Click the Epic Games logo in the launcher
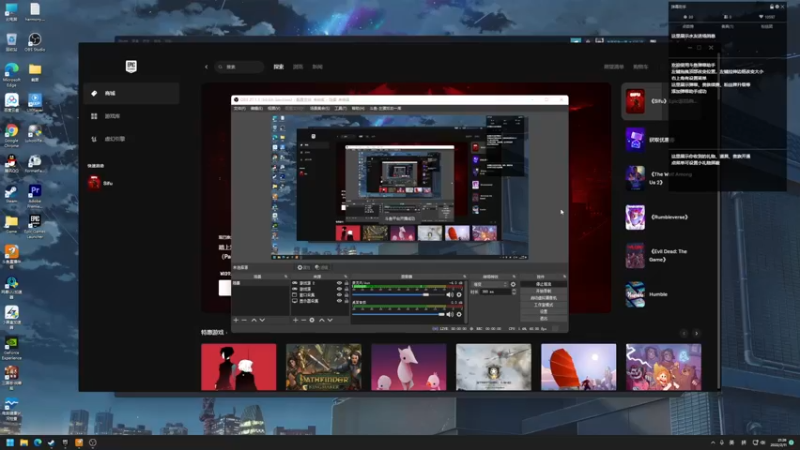Image resolution: width=800 pixels, height=450 pixels. [x=131, y=66]
